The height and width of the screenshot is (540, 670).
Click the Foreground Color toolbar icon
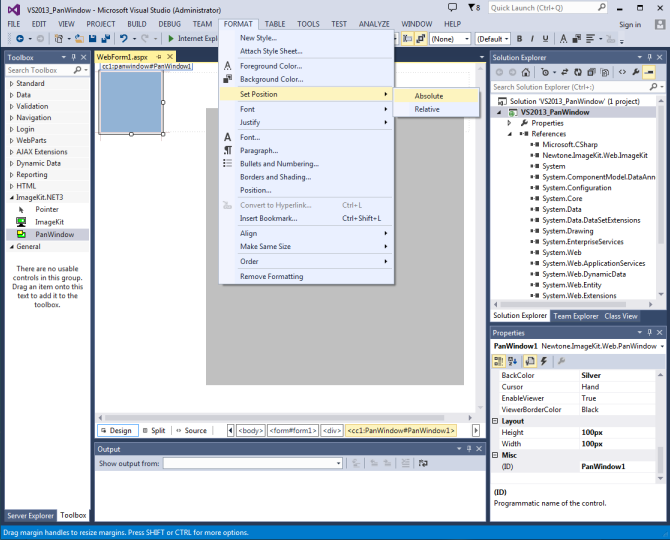(563, 39)
